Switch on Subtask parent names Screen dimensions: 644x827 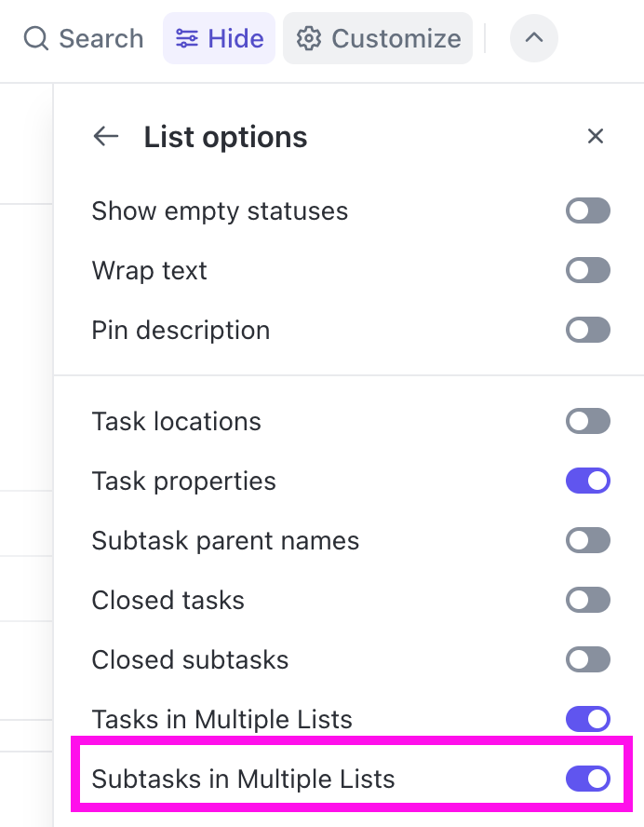(587, 540)
